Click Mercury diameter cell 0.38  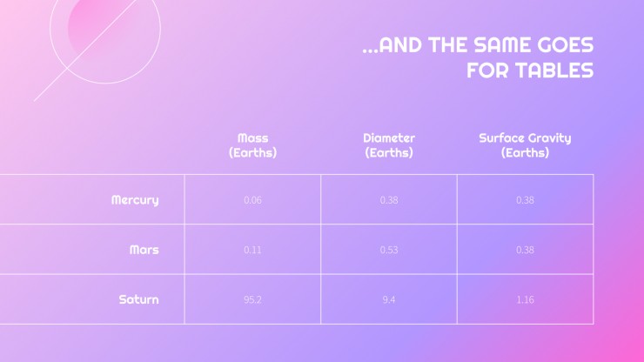pyautogui.click(x=389, y=199)
